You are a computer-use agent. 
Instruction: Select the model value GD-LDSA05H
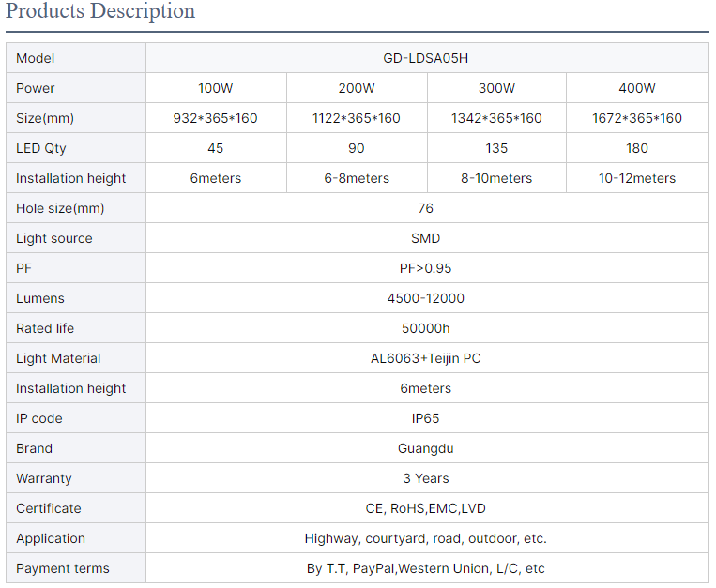426,58
